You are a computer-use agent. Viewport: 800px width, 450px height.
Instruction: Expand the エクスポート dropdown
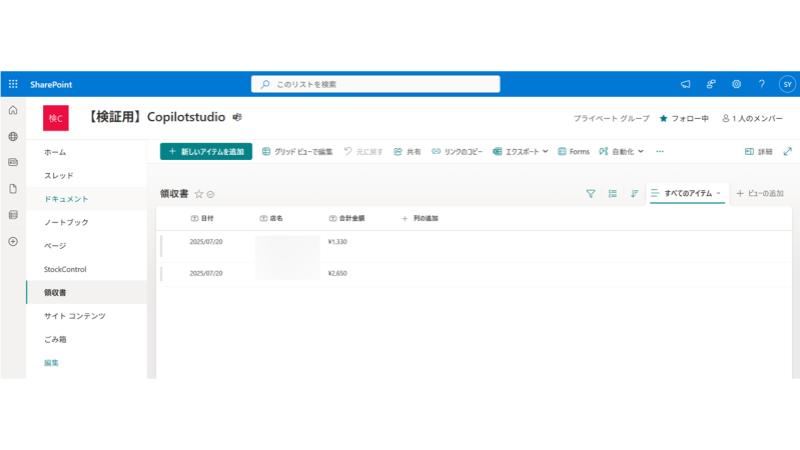[x=520, y=152]
